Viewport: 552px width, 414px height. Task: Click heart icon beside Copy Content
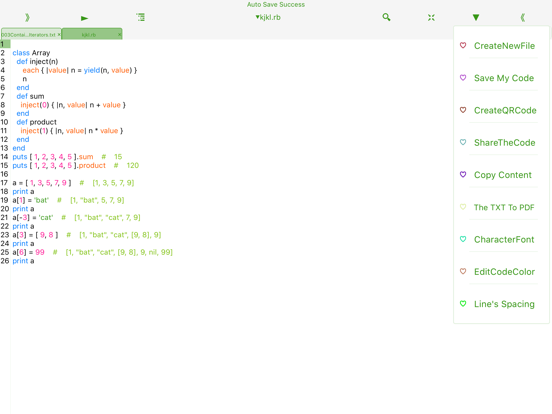[x=463, y=174]
